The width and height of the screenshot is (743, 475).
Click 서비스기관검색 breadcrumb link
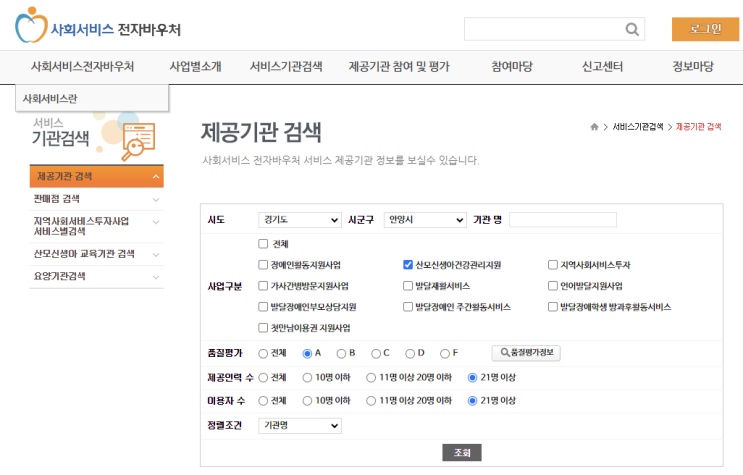tap(638, 127)
